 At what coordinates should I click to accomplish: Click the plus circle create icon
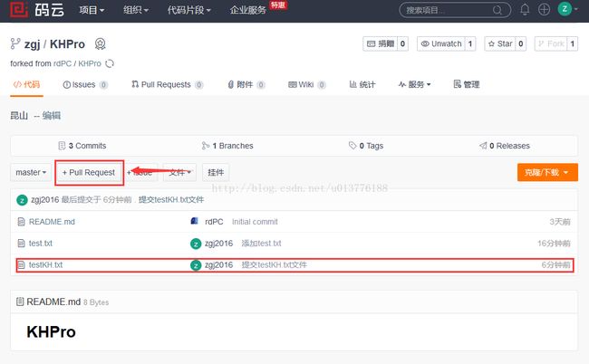[x=544, y=10]
